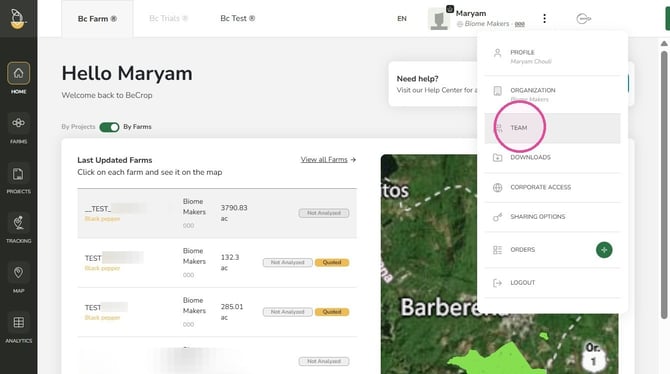The height and width of the screenshot is (374, 670).
Task: Open the Farms sidebar icon
Action: coord(18,123)
